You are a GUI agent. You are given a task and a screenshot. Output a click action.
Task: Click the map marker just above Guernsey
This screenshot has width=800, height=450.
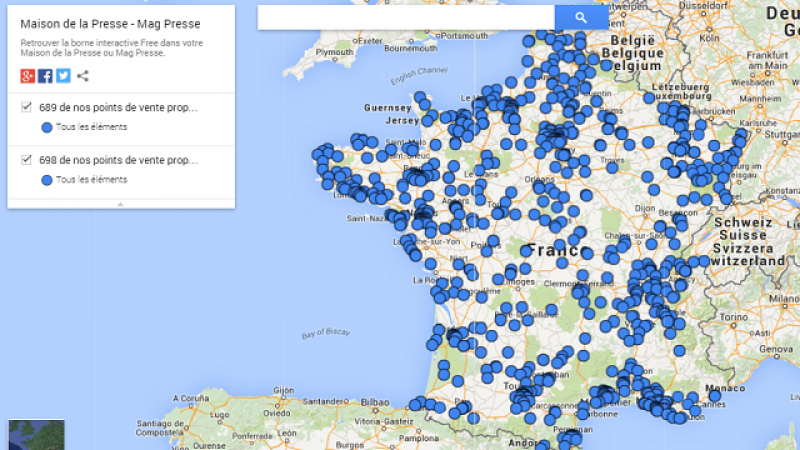[x=421, y=98]
